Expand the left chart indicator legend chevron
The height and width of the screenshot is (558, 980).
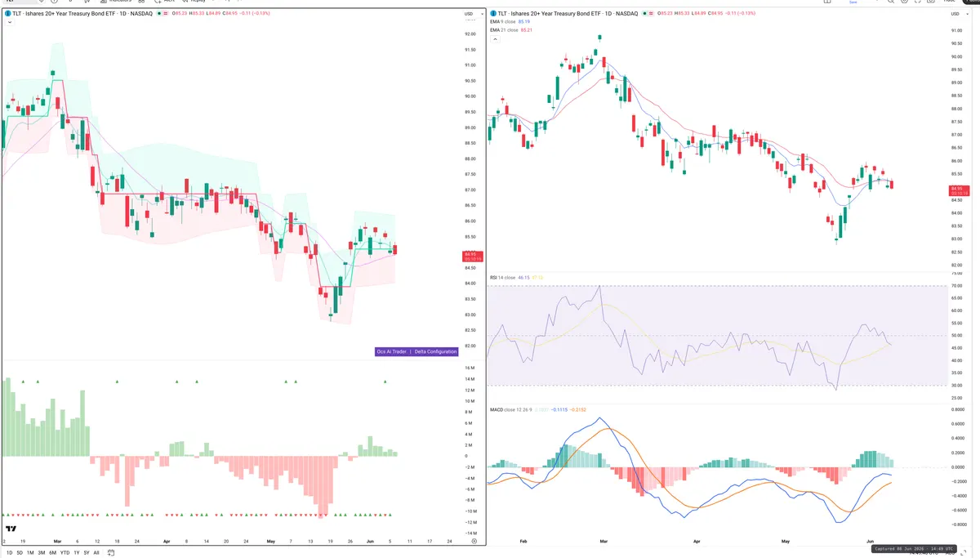[10, 22]
